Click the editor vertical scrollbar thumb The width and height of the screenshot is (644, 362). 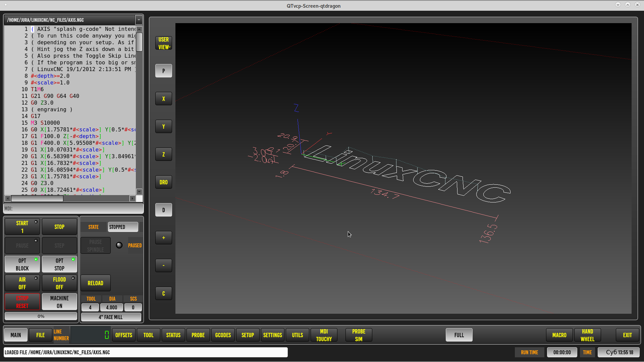point(139,42)
